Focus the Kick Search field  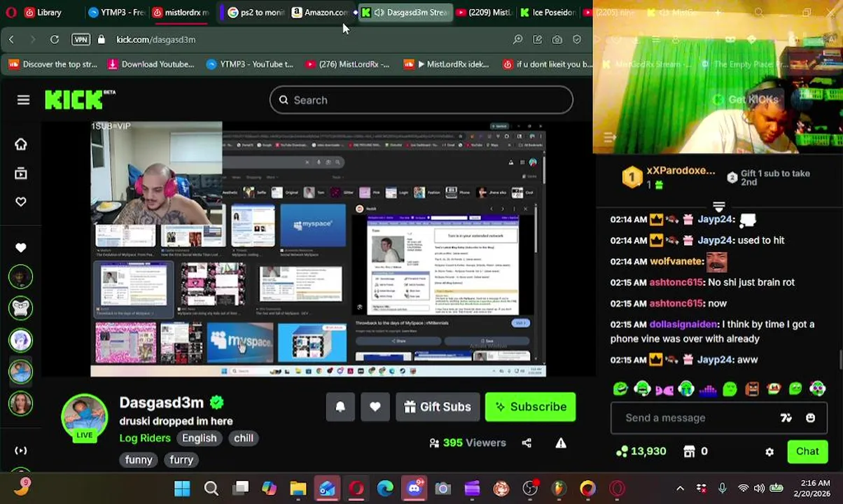point(421,100)
